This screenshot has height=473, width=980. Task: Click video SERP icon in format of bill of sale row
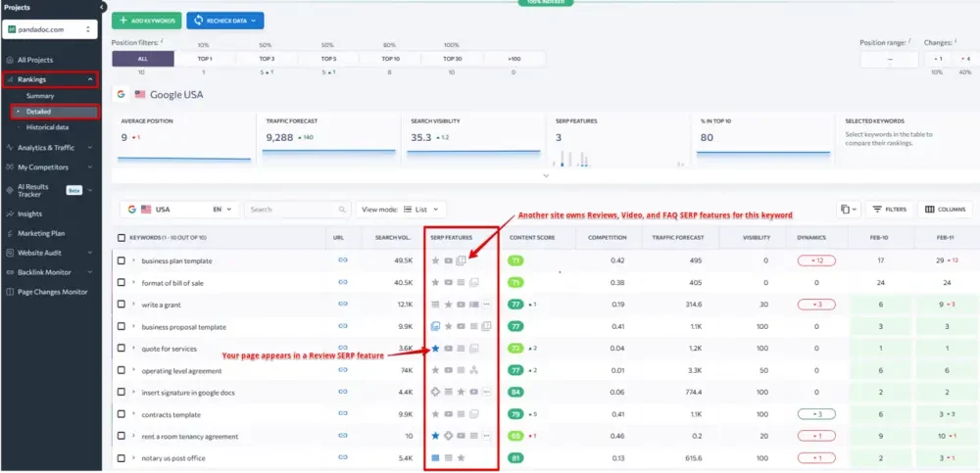(448, 282)
